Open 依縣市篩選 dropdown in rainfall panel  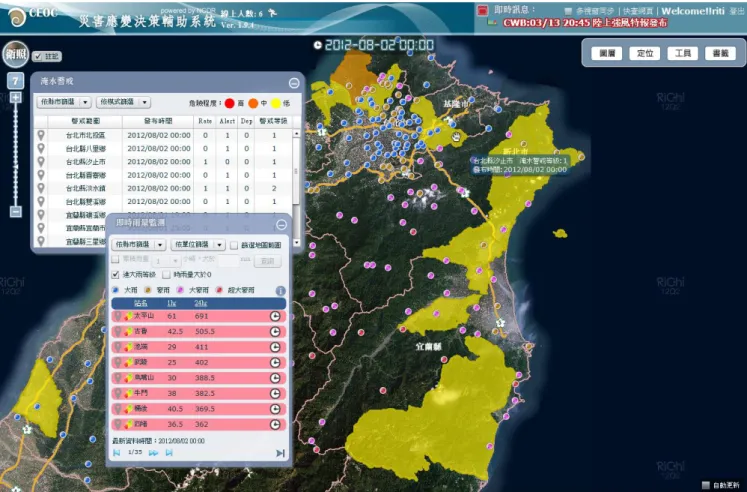tap(139, 245)
